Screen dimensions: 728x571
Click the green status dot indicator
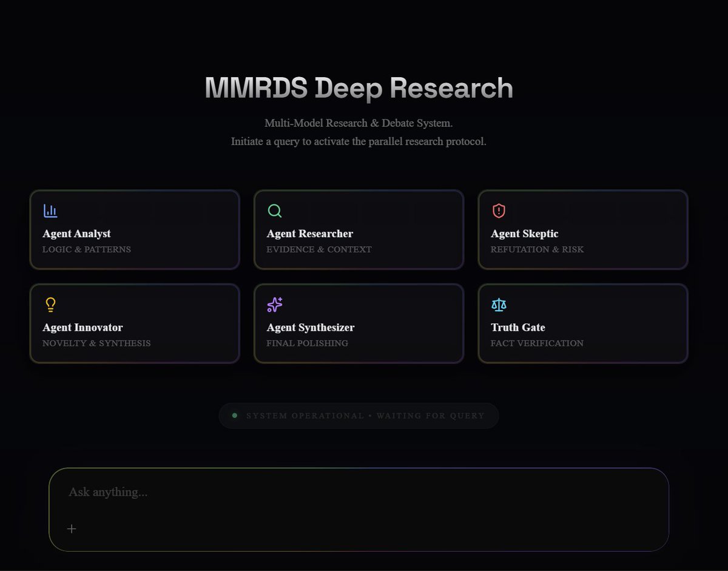(235, 416)
